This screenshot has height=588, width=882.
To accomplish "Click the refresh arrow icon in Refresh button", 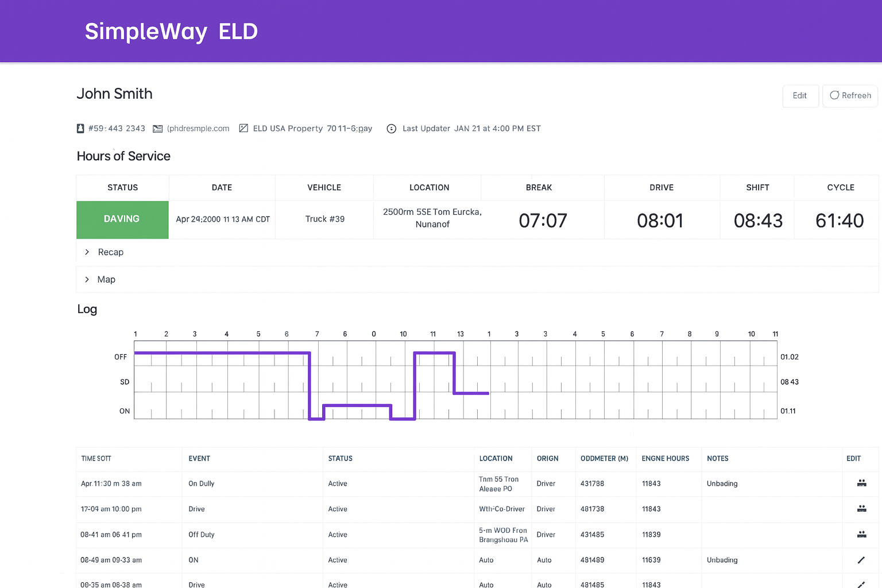I will (834, 95).
